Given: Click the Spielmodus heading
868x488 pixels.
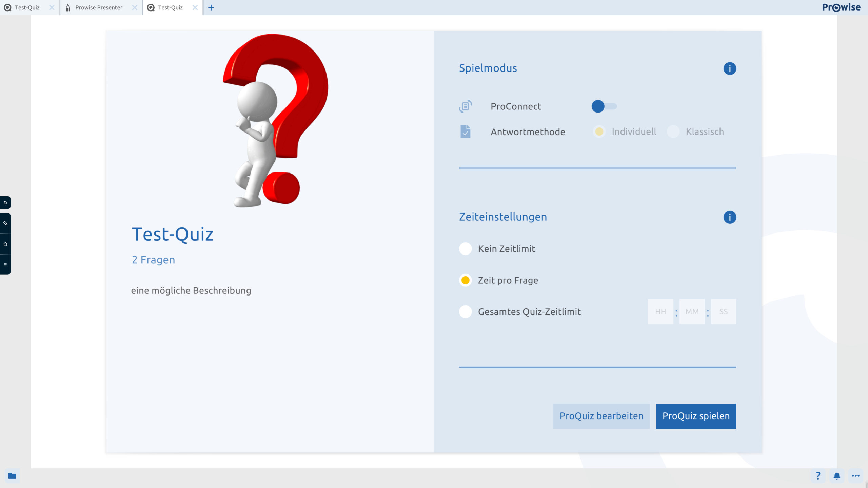Looking at the screenshot, I should point(488,68).
